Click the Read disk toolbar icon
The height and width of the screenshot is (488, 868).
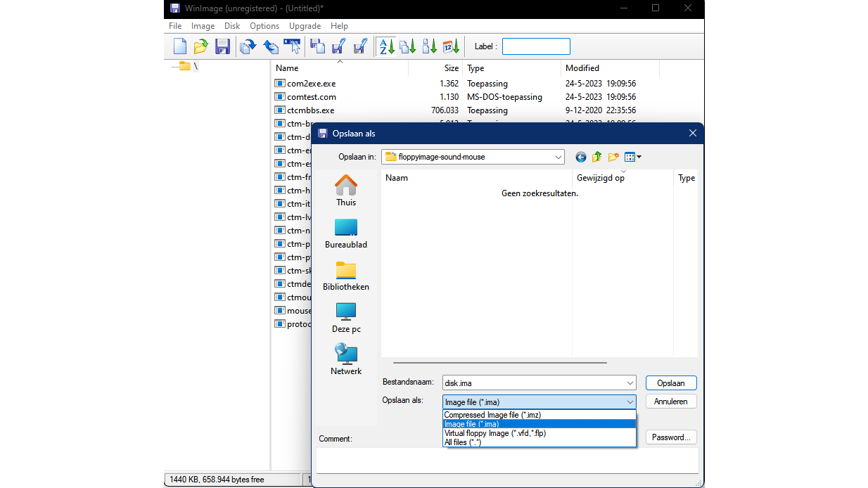248,46
